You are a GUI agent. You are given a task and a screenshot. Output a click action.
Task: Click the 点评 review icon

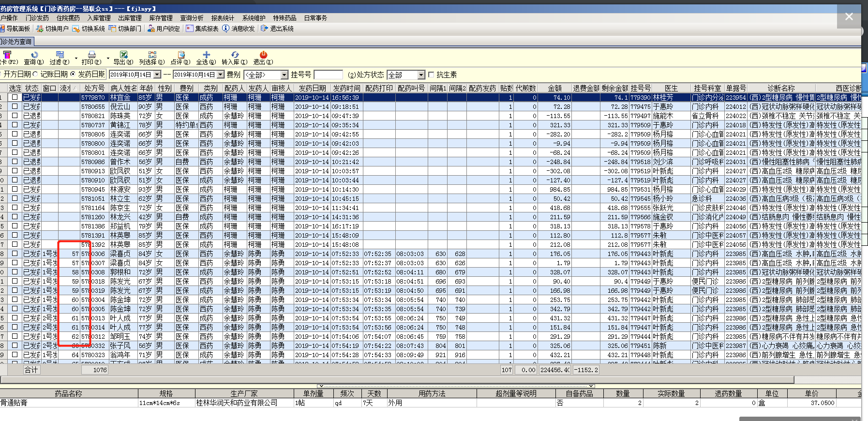181,55
